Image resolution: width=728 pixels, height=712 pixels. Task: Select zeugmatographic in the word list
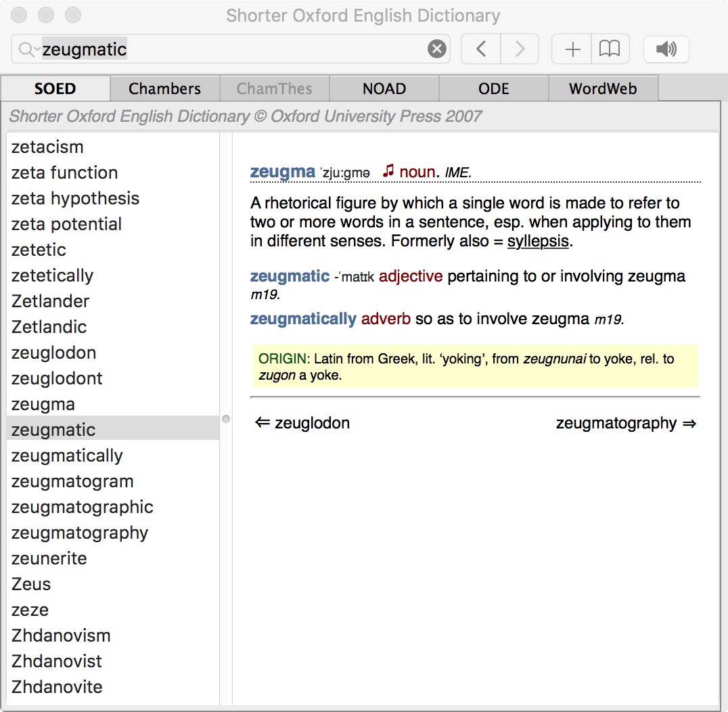coord(113,507)
